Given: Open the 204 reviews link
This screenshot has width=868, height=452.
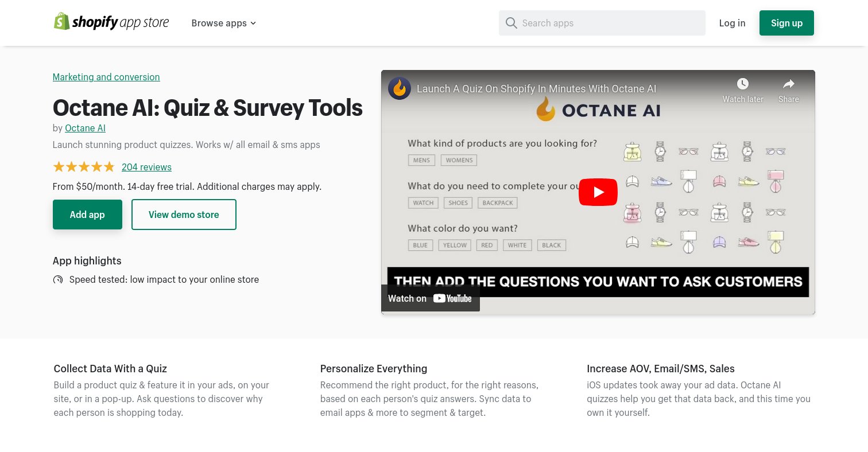Looking at the screenshot, I should pos(146,167).
